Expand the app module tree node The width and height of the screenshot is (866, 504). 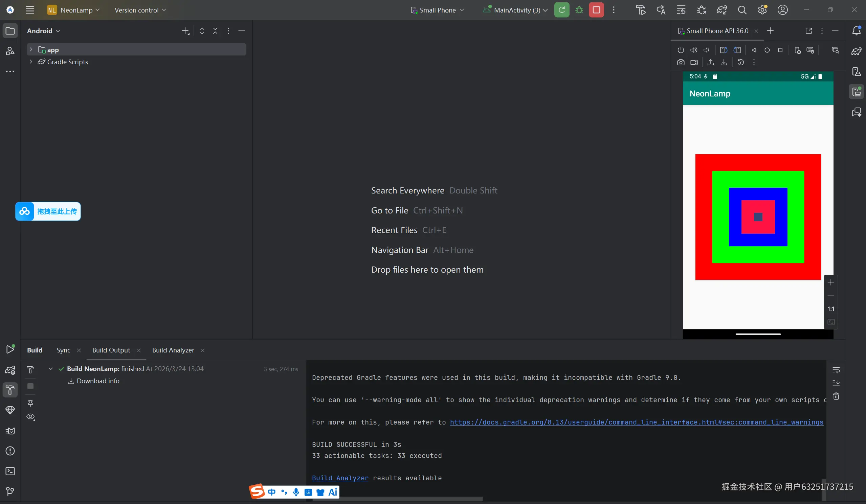31,50
